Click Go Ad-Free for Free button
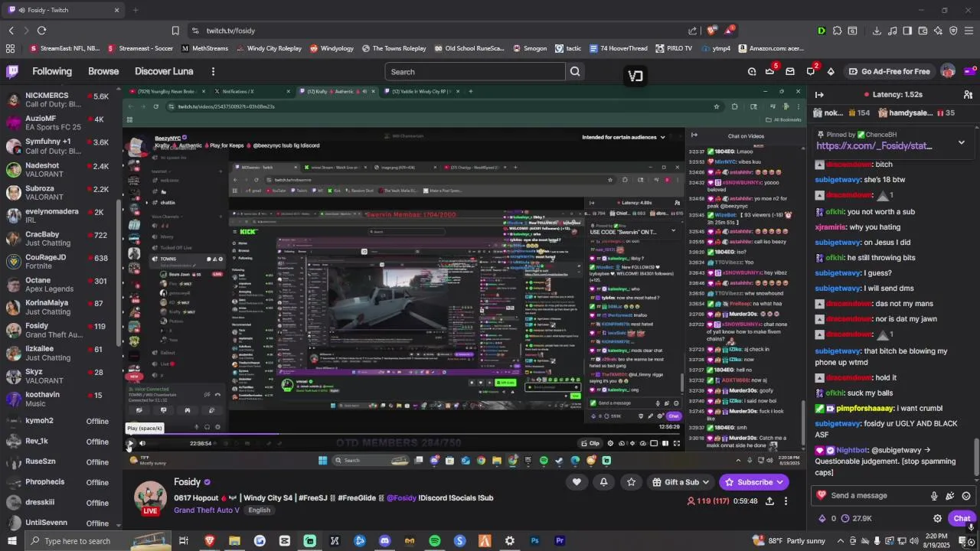 pyautogui.click(x=889, y=72)
